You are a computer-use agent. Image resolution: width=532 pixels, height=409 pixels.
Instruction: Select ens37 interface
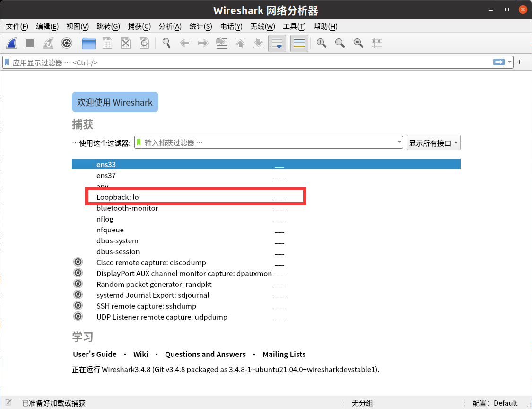pyautogui.click(x=266, y=175)
